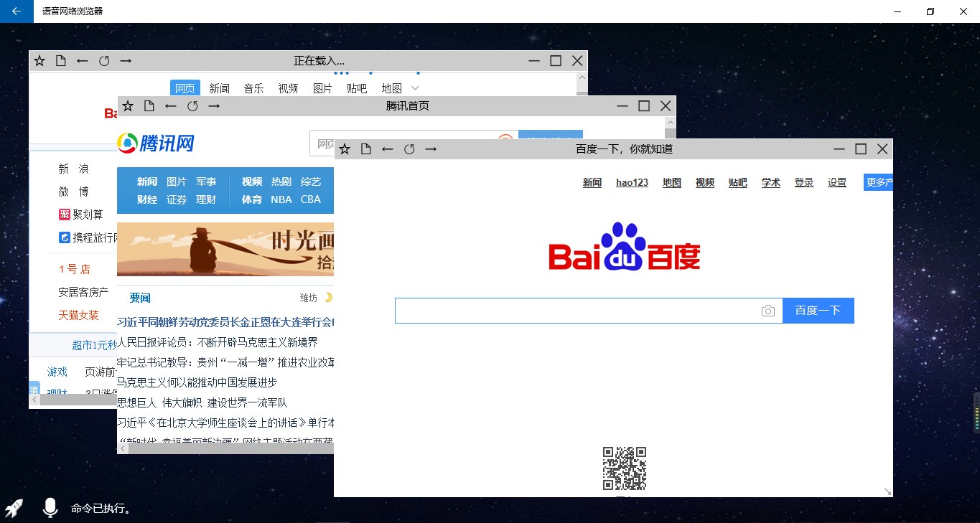Viewport: 980px width, 523px height.
Task: Refresh the Tencent homepage window
Action: [192, 106]
